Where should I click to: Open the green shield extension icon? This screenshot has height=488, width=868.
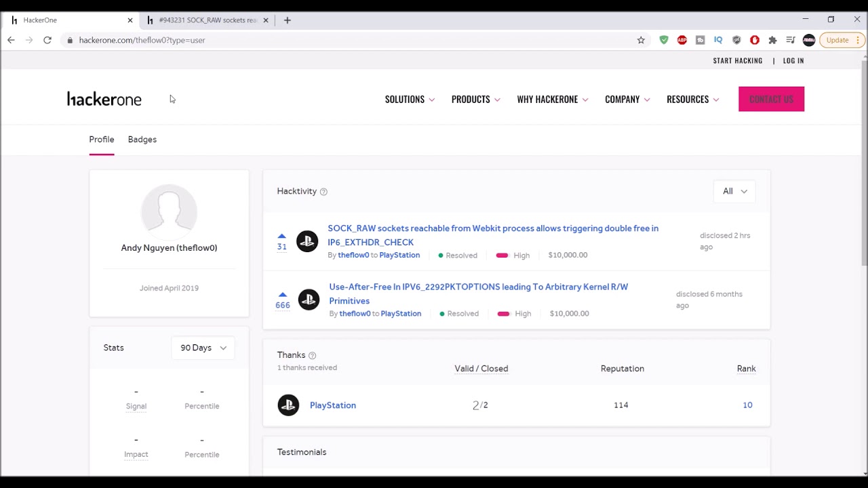click(664, 40)
